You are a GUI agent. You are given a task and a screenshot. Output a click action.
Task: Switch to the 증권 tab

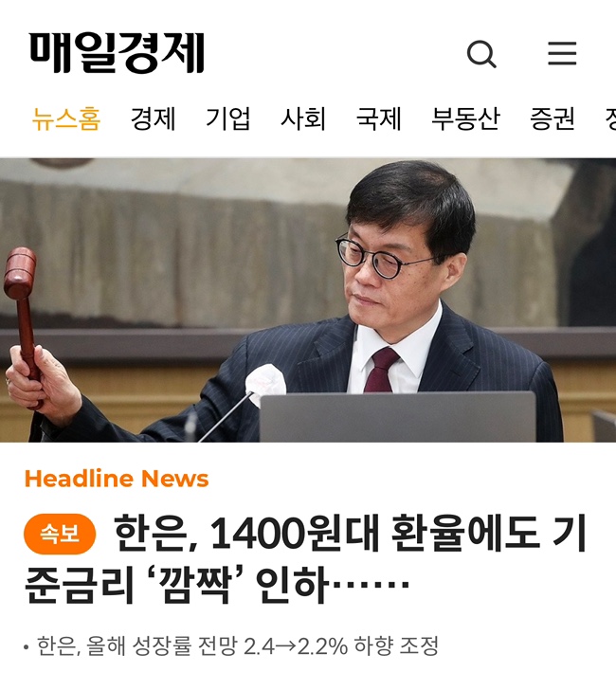point(553,118)
